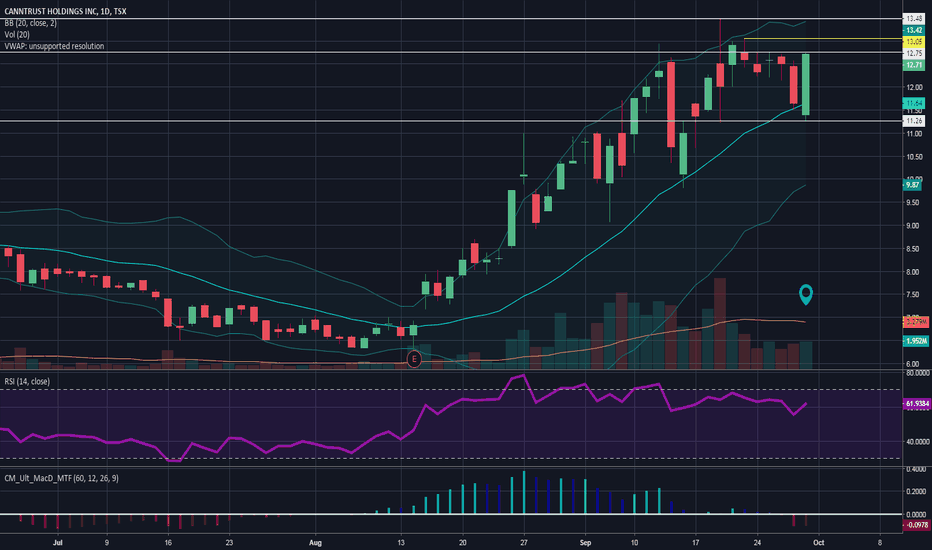Click the 13.48 price level label
This screenshot has width=932, height=550.
coord(914,18)
